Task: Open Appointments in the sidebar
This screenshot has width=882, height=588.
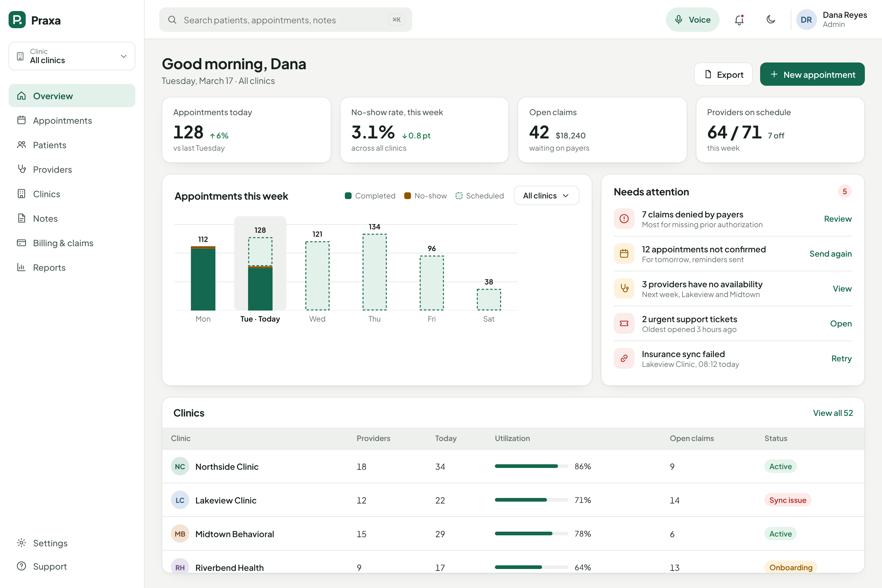Action: pyautogui.click(x=72, y=120)
